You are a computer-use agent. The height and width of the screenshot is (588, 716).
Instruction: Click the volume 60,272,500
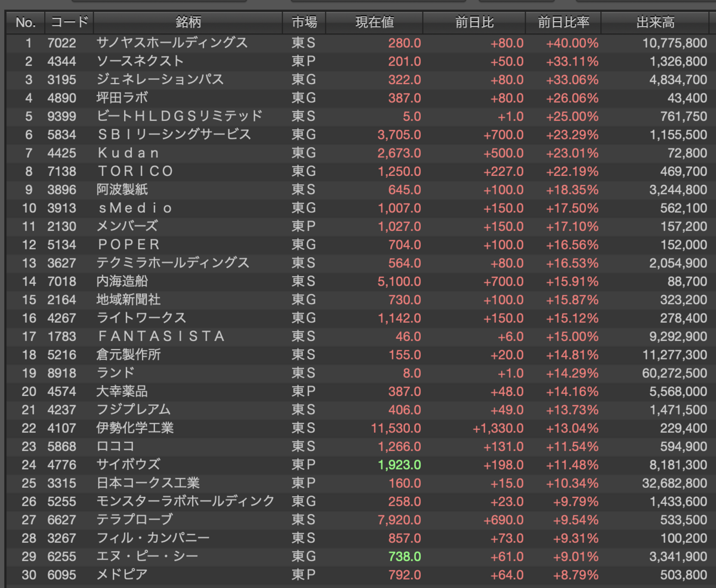tap(676, 373)
